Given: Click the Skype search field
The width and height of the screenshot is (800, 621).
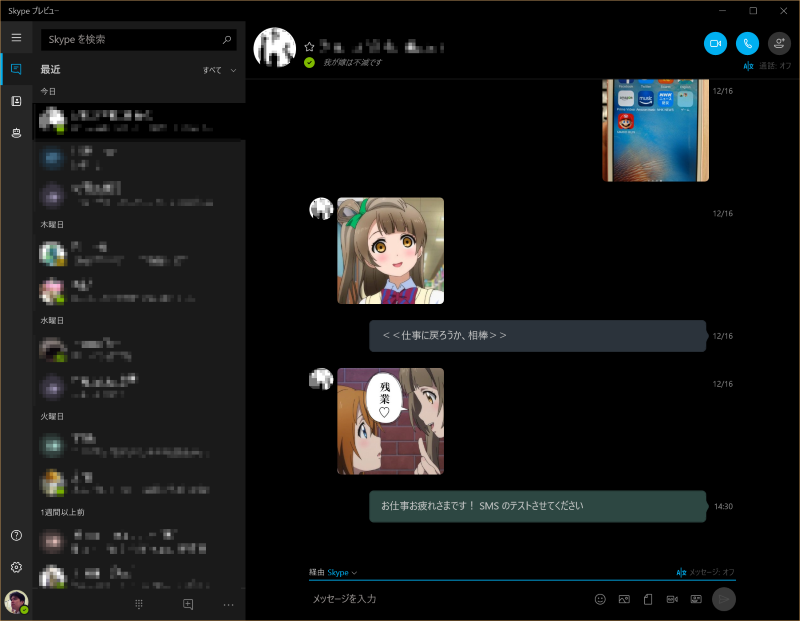Looking at the screenshot, I should [x=138, y=39].
